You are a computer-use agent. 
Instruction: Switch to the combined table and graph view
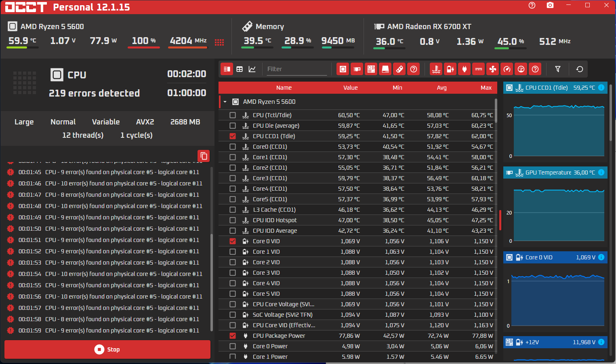click(x=227, y=69)
